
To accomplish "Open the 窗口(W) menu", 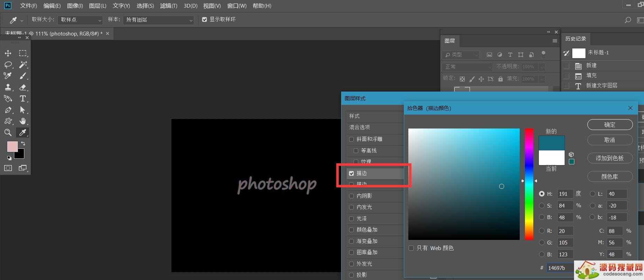I will [x=237, y=6].
